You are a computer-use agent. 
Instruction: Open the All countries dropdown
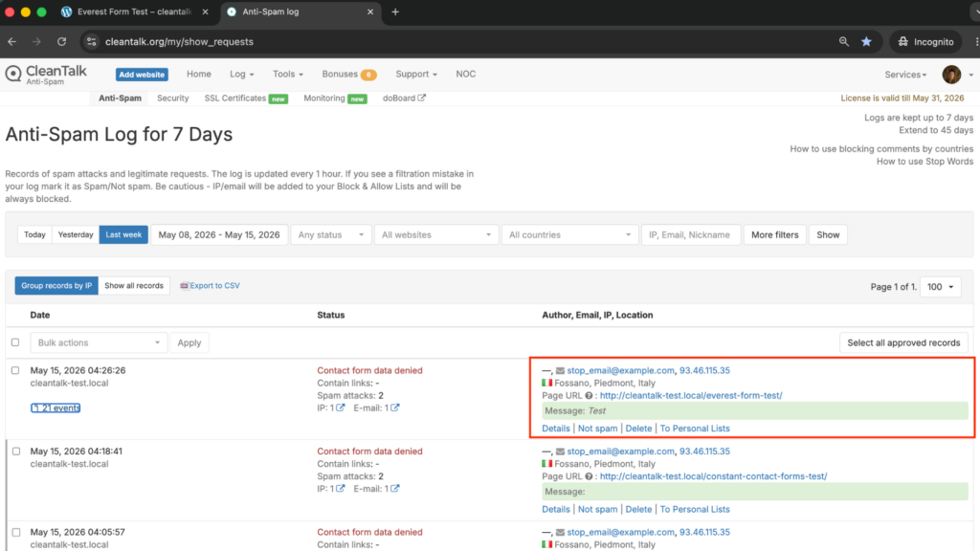[x=569, y=235]
